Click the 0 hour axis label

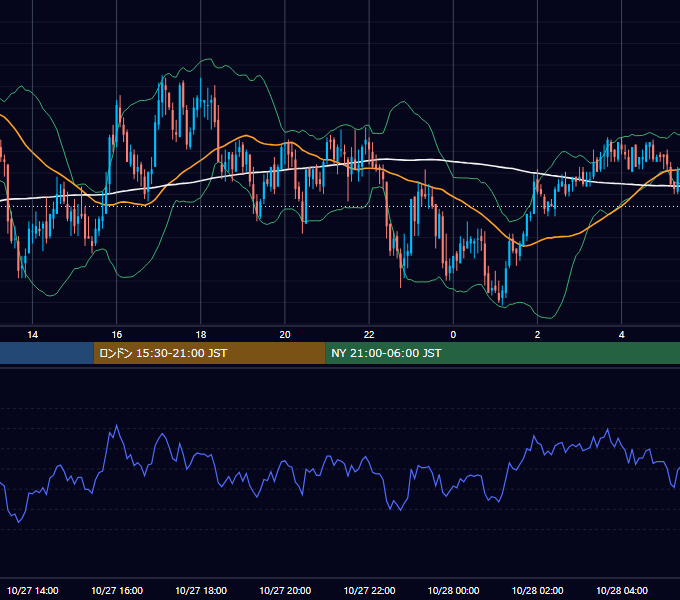[x=453, y=335]
